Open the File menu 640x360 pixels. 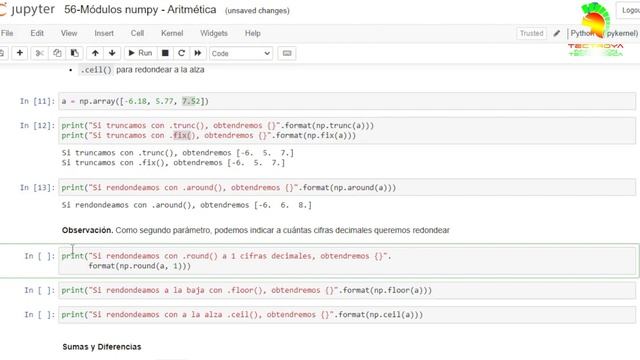[x=7, y=33]
